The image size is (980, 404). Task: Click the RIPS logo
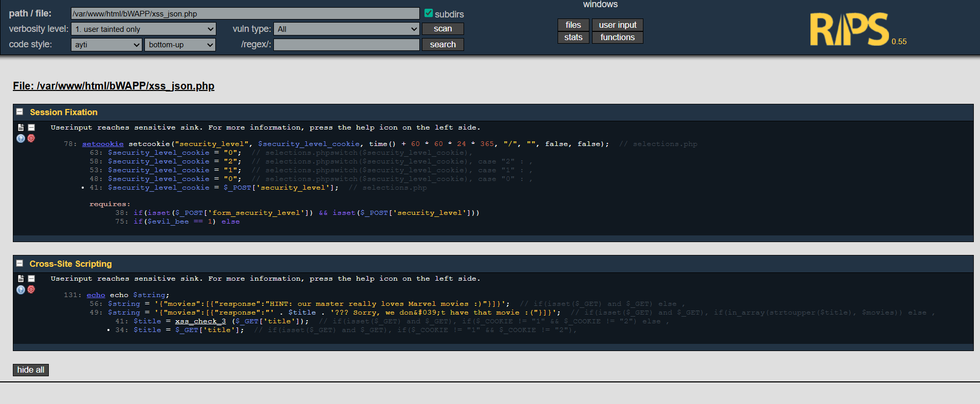tap(849, 30)
